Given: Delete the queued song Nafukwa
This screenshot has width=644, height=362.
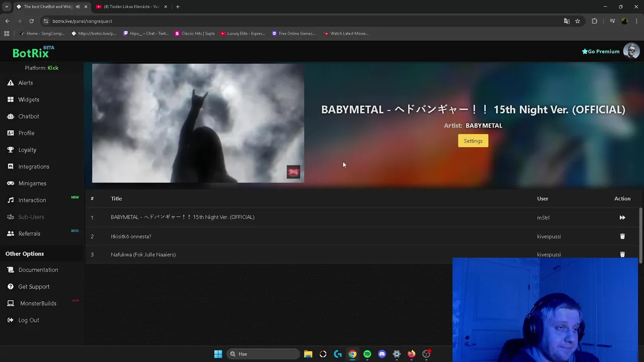Looking at the screenshot, I should 622,254.
